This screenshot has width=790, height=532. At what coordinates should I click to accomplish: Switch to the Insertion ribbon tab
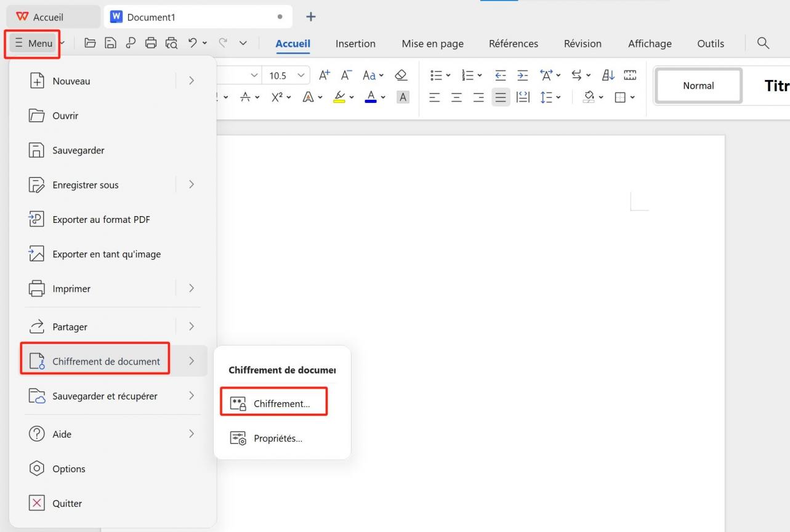pyautogui.click(x=355, y=43)
